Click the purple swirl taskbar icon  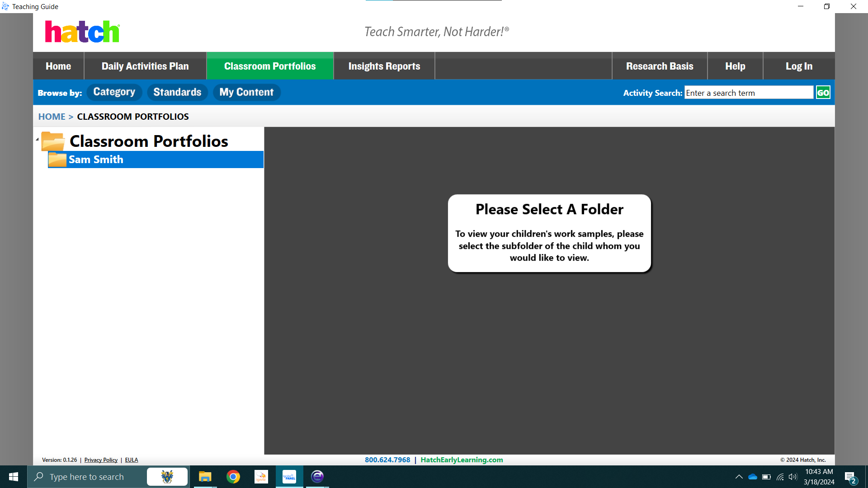(317, 477)
